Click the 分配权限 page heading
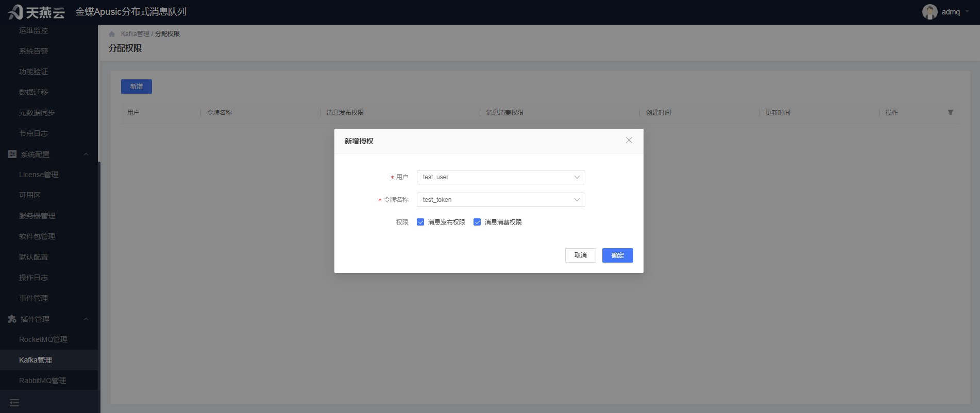Viewport: 980px width, 413px height. tap(125, 48)
